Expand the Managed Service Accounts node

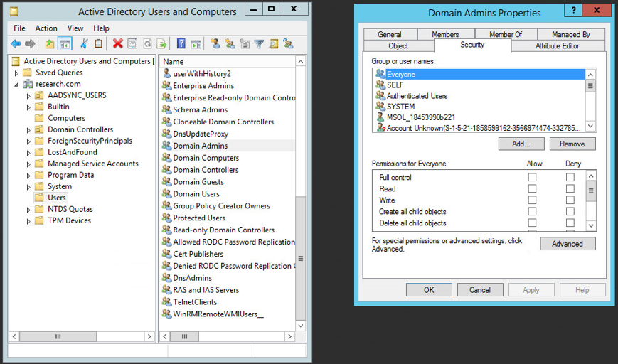[x=28, y=164]
